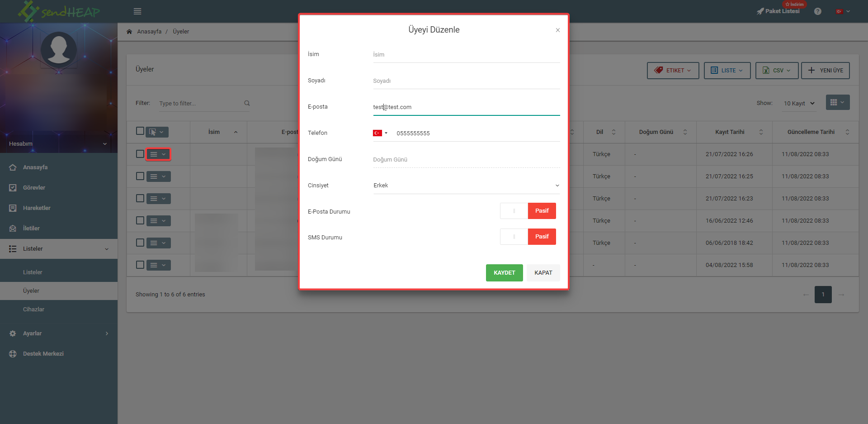Open the 10 Kayıt show dropdown
This screenshot has height=424, width=868.
[x=799, y=104]
